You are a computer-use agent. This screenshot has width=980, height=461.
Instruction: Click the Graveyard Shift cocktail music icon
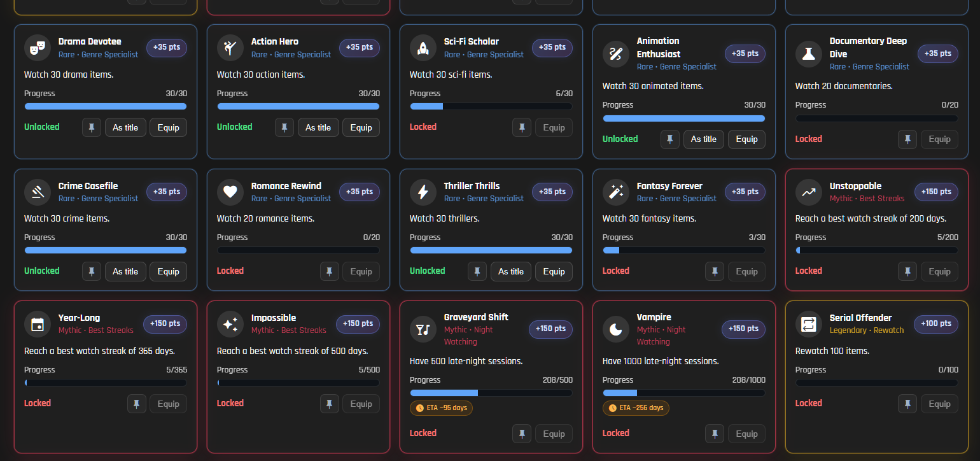click(423, 329)
